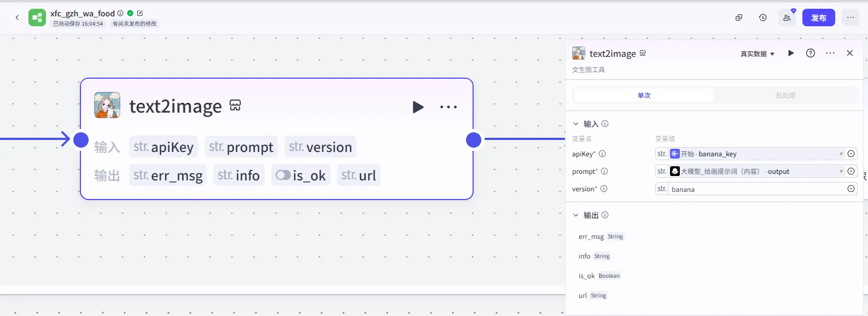The width and height of the screenshot is (868, 316).
Task: Open variable selector for version
Action: pyautogui.click(x=851, y=189)
